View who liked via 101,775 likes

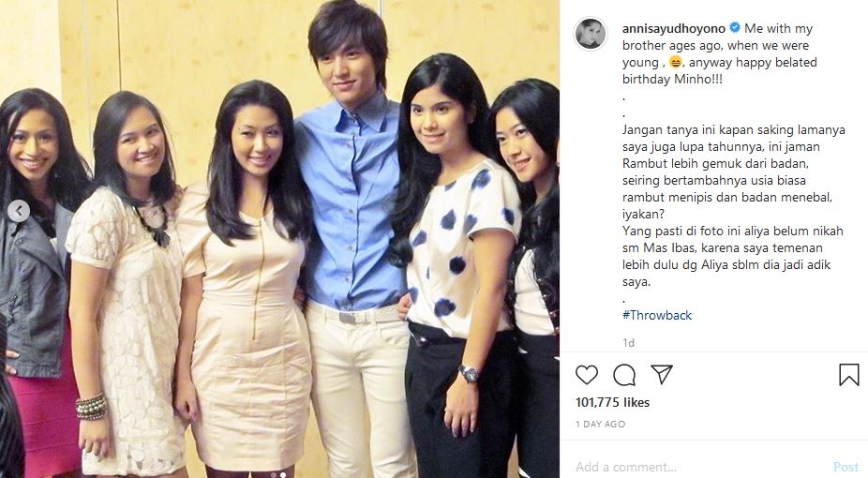coord(612,402)
